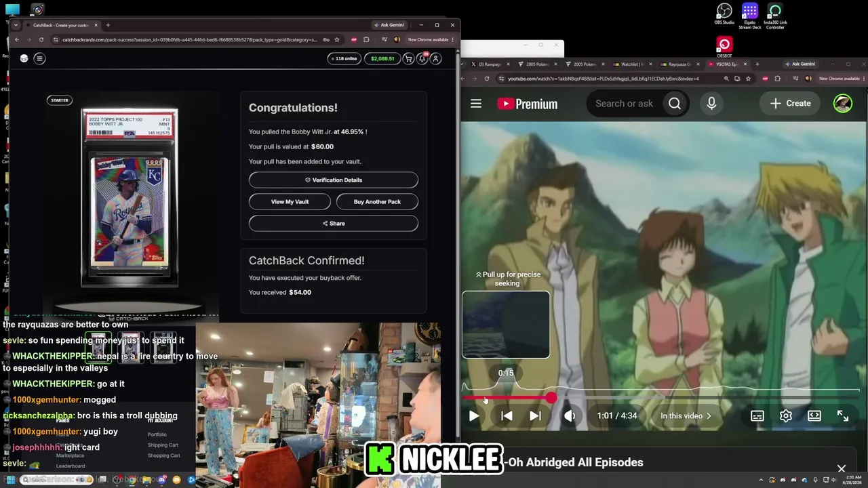Click the Bobby Witt Jr. card image

point(130,197)
